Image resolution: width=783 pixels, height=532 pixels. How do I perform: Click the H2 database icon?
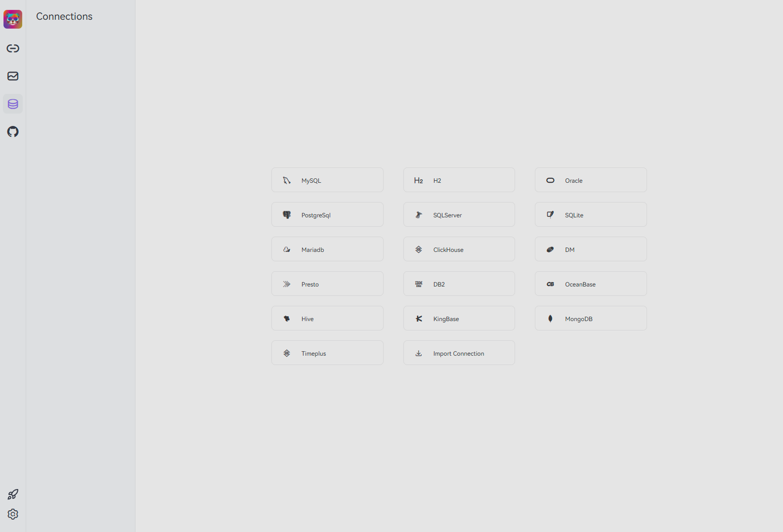coord(419,180)
